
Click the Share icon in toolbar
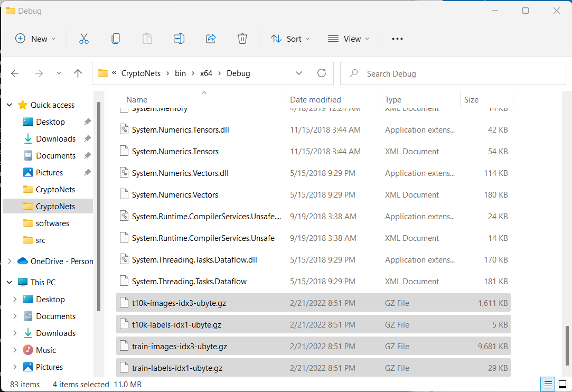point(211,39)
